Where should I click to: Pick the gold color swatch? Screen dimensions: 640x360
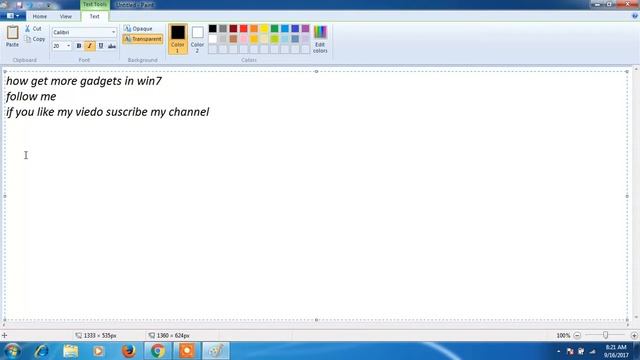(x=254, y=39)
